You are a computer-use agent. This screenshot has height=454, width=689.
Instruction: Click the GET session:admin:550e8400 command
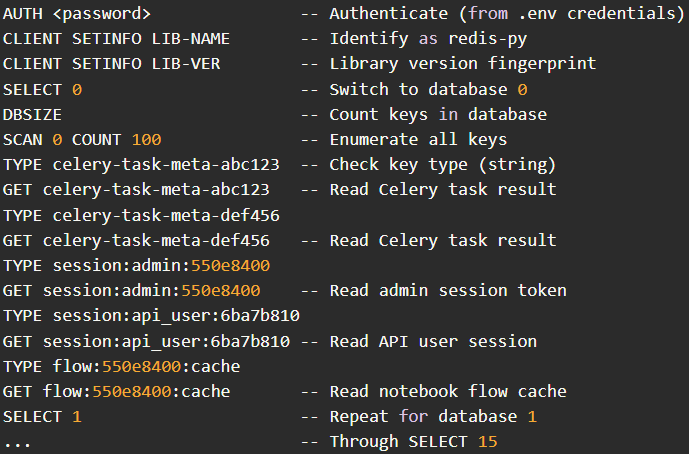(x=131, y=291)
